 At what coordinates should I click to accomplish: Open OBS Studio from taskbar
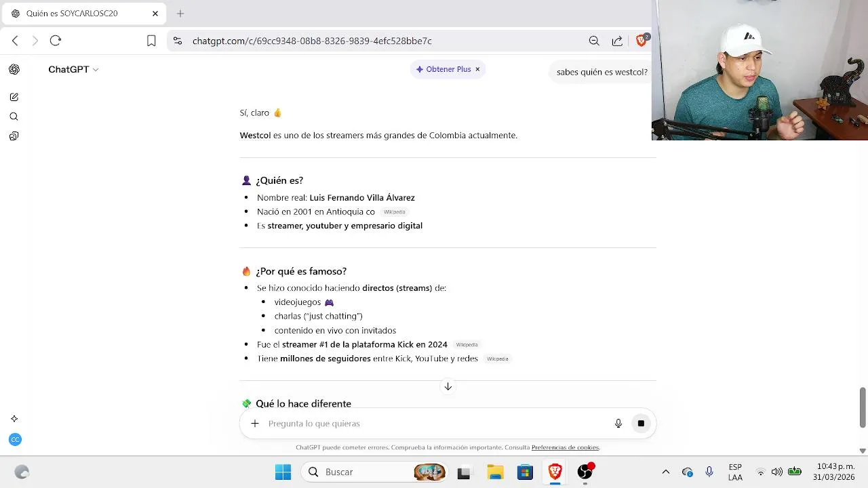(x=585, y=472)
